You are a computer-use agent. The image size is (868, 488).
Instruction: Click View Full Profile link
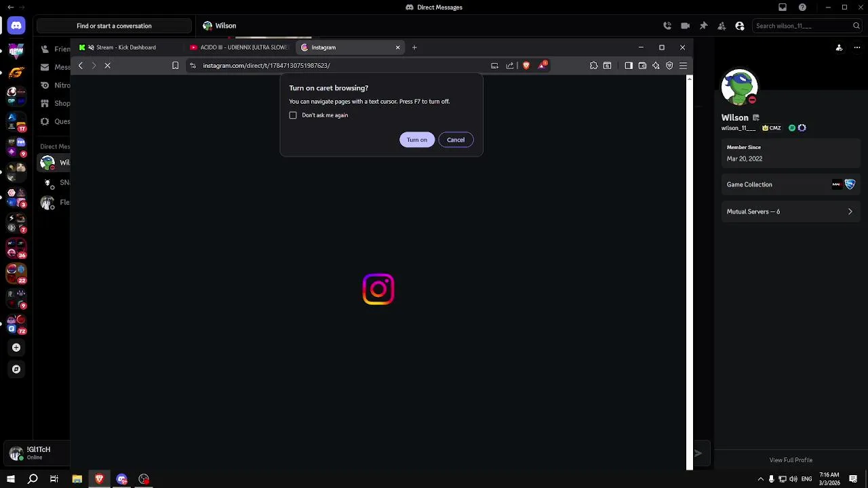pos(791,460)
